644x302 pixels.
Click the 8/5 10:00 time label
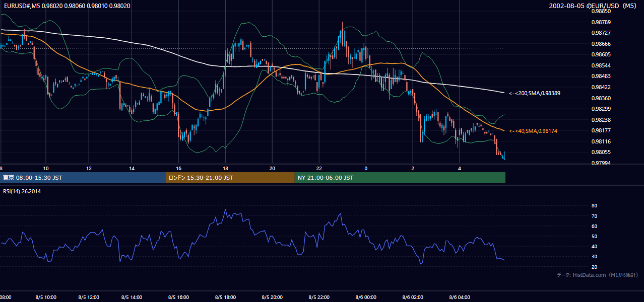coord(45,297)
